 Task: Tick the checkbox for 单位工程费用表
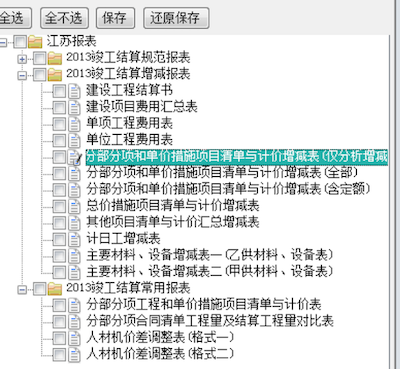(59, 140)
